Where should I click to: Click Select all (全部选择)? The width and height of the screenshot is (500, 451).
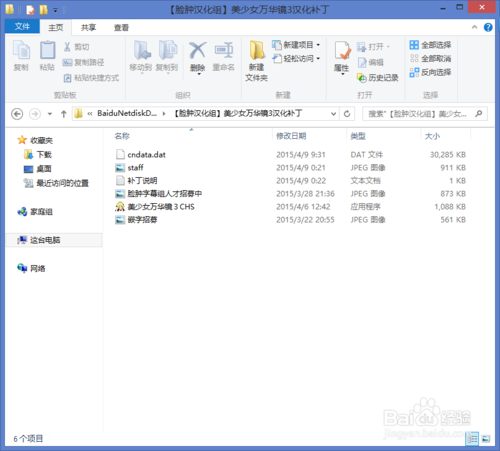coord(430,45)
